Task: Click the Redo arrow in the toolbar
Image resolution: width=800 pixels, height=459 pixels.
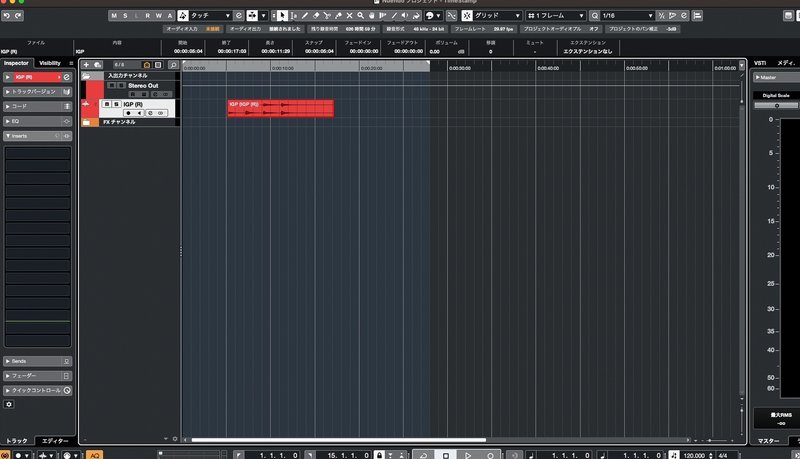Action: (x=18, y=16)
